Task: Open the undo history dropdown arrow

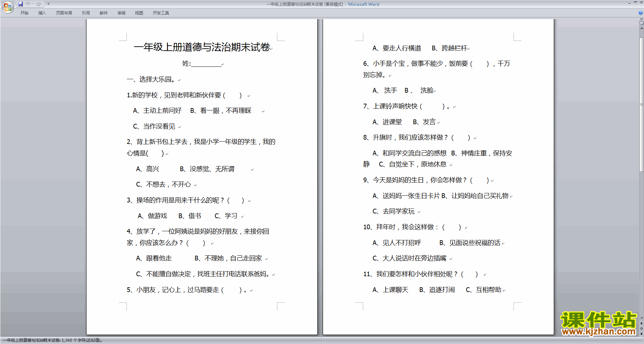Action: tap(33, 4)
